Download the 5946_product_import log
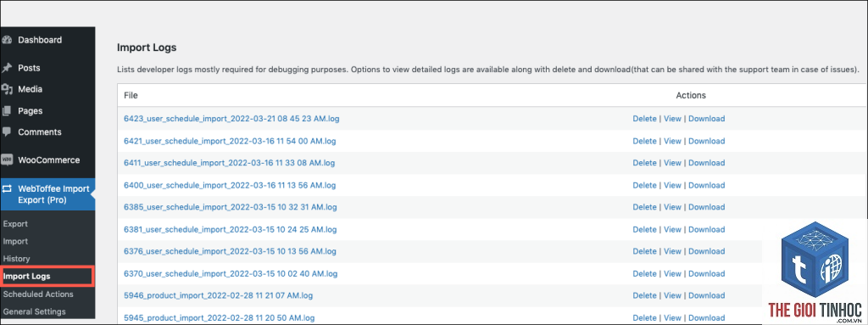 click(706, 295)
